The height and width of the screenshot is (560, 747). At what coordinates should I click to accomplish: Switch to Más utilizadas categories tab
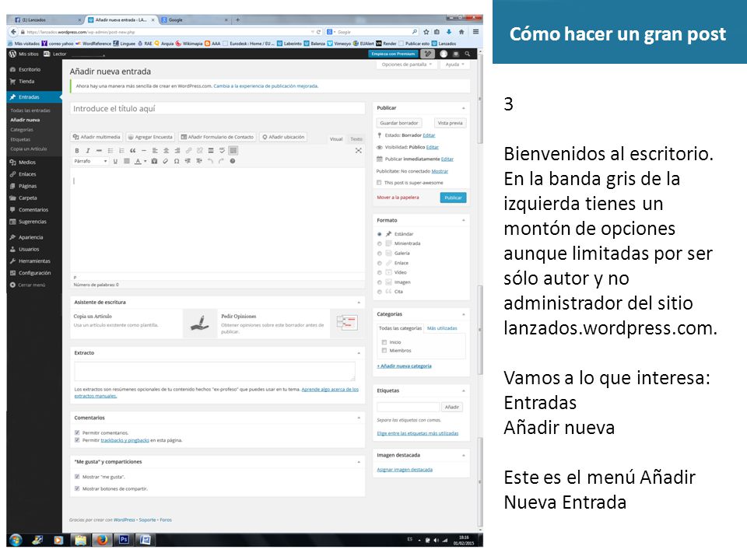click(x=442, y=328)
